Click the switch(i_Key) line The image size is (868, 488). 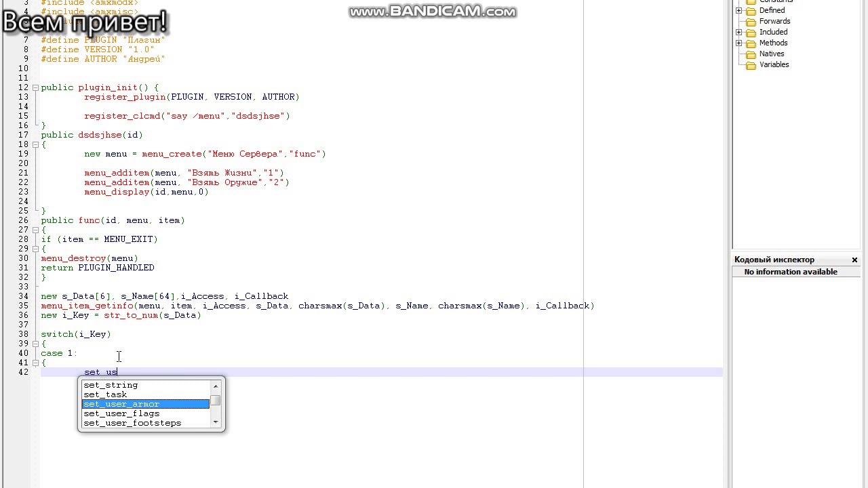coord(76,334)
